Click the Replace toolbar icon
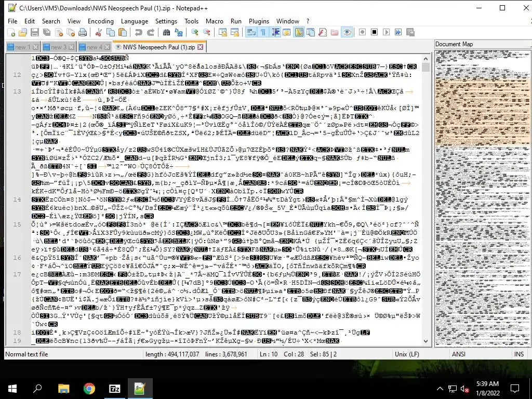532x399 pixels. click(x=179, y=32)
